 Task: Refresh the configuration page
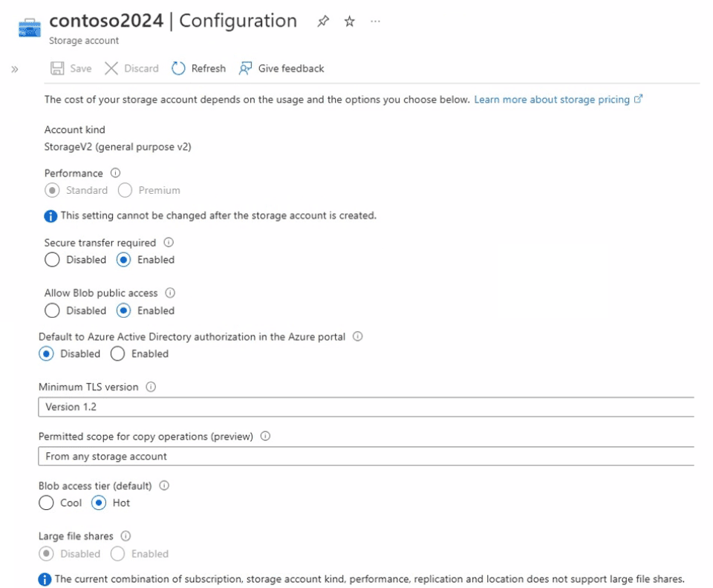[198, 68]
